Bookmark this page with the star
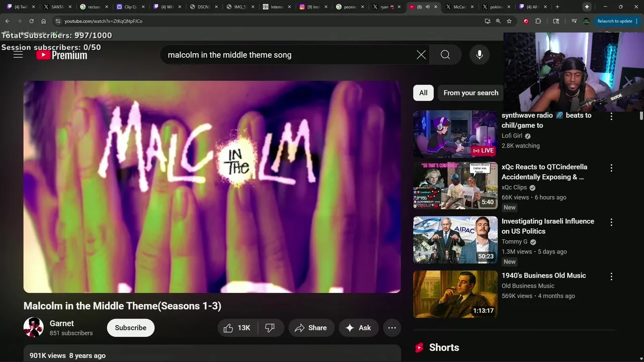 point(509,21)
